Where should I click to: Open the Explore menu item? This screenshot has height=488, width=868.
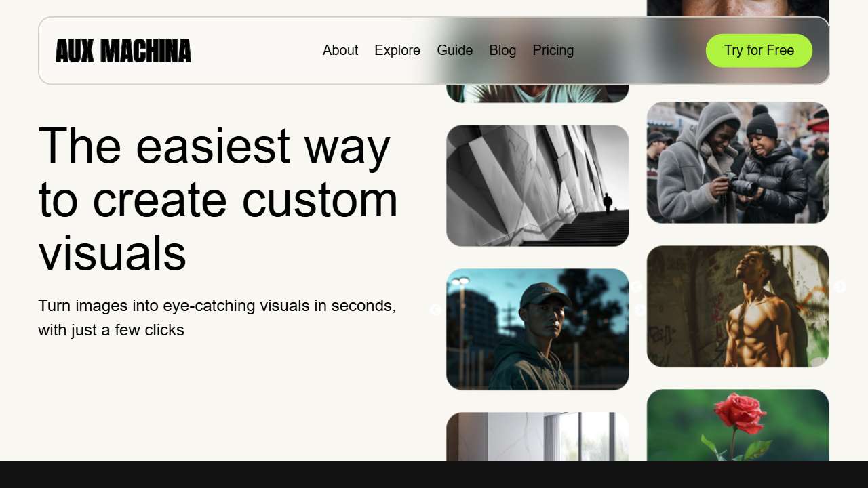pyautogui.click(x=397, y=50)
